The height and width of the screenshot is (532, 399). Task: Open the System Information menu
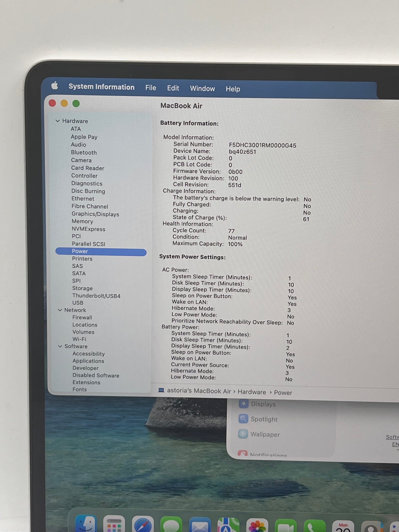click(x=102, y=87)
